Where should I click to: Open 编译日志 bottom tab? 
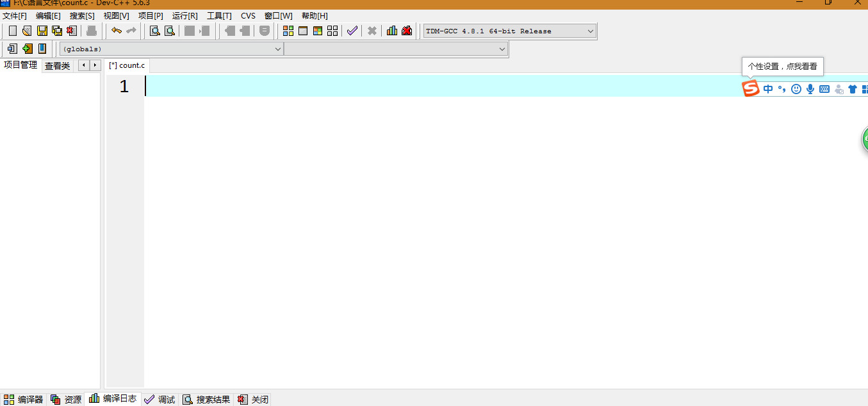(x=113, y=399)
